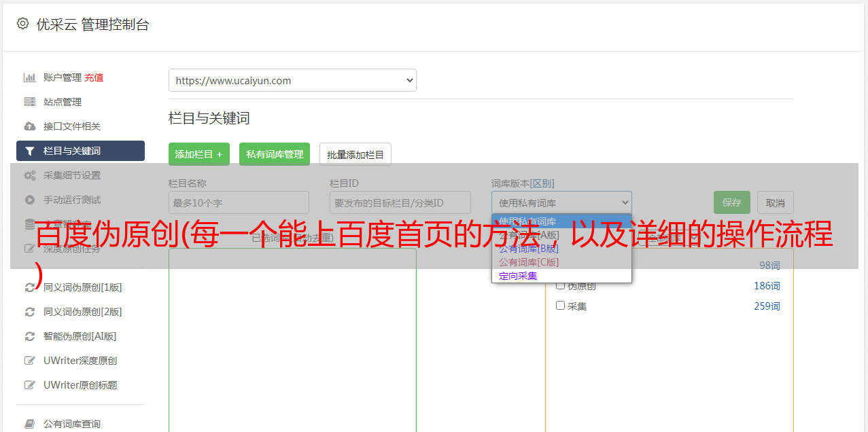868x432 pixels.
Task: Click the 取消 button
Action: 776,202
